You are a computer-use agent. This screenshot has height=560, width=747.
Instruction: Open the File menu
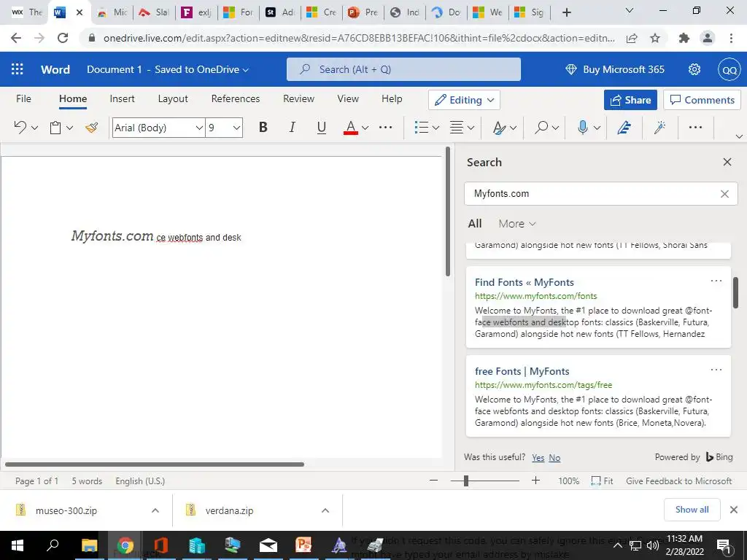click(x=23, y=98)
